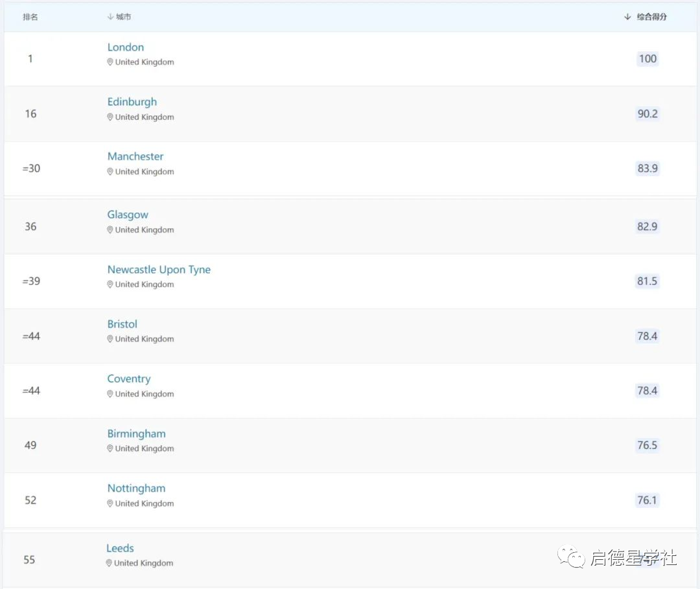Click rank =39 in Newcastle row

click(x=31, y=281)
